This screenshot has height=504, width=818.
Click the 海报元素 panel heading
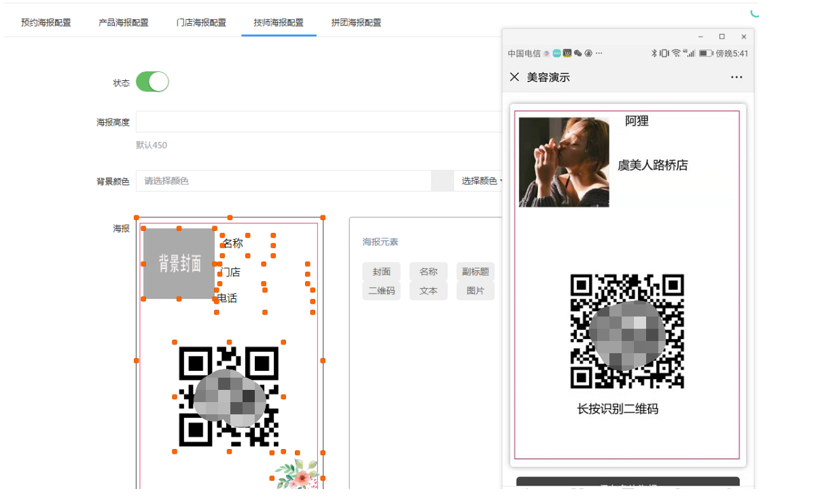(380, 242)
